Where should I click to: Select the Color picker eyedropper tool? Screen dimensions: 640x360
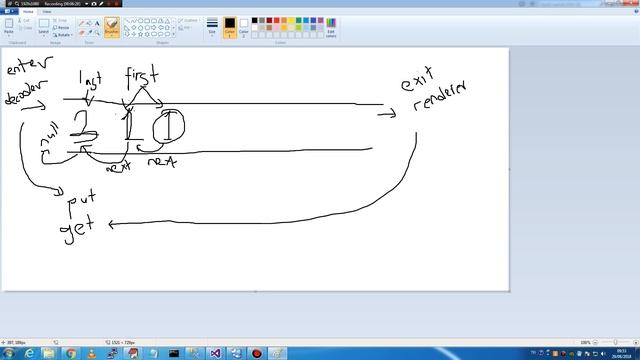[x=89, y=33]
